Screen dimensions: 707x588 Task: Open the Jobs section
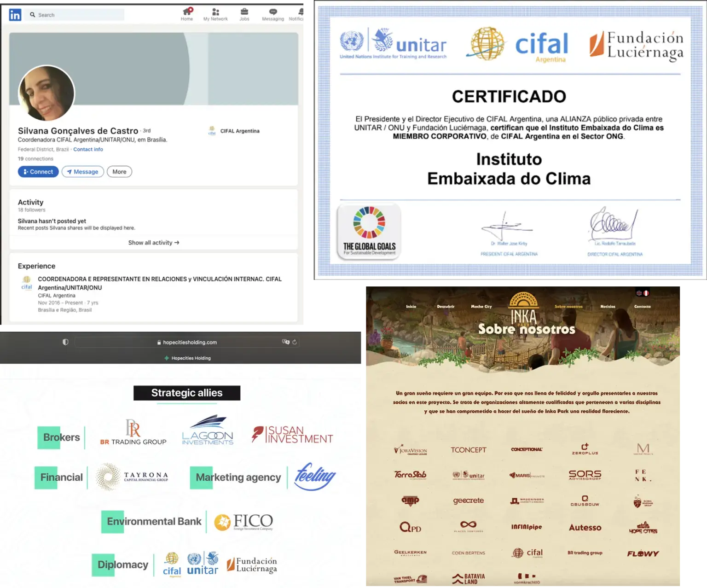coord(244,14)
